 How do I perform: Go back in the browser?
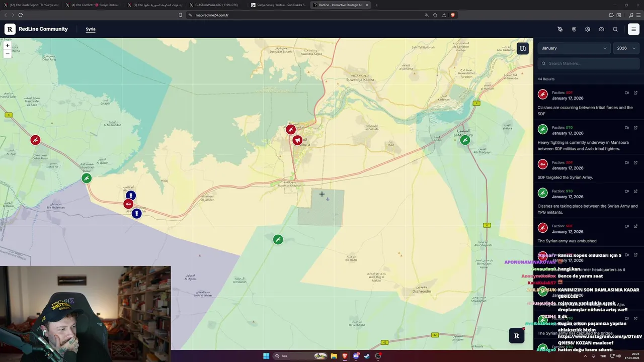pos(5,15)
